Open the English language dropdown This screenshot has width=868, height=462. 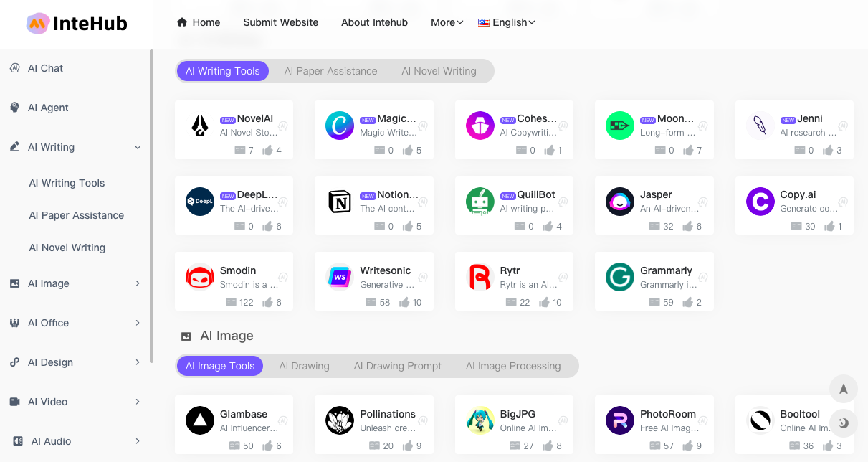507,22
